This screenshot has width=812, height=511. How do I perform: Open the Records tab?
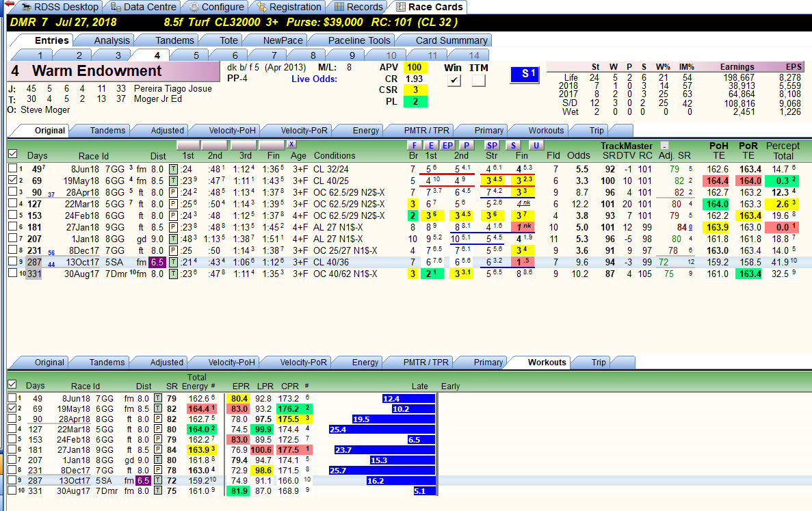(x=358, y=7)
